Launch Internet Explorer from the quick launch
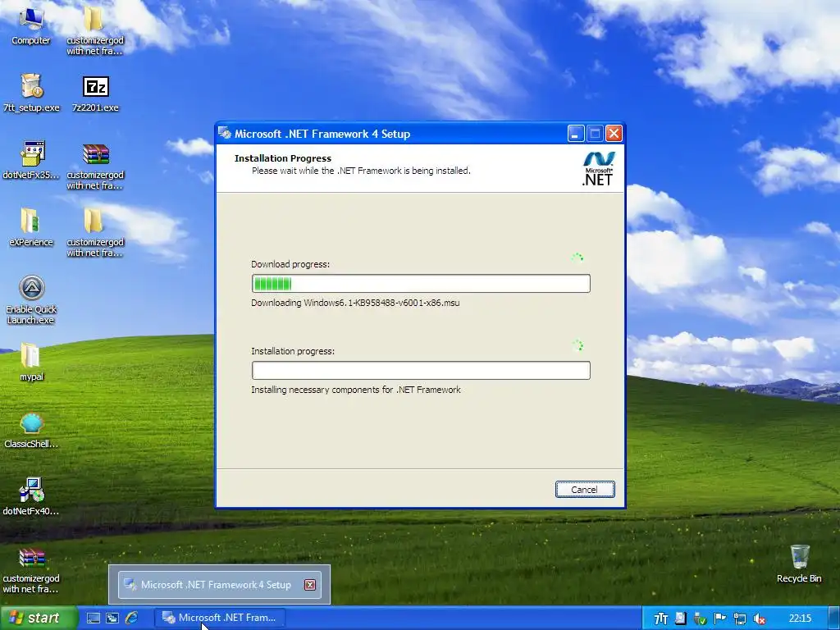This screenshot has height=630, width=840. pyautogui.click(x=131, y=619)
